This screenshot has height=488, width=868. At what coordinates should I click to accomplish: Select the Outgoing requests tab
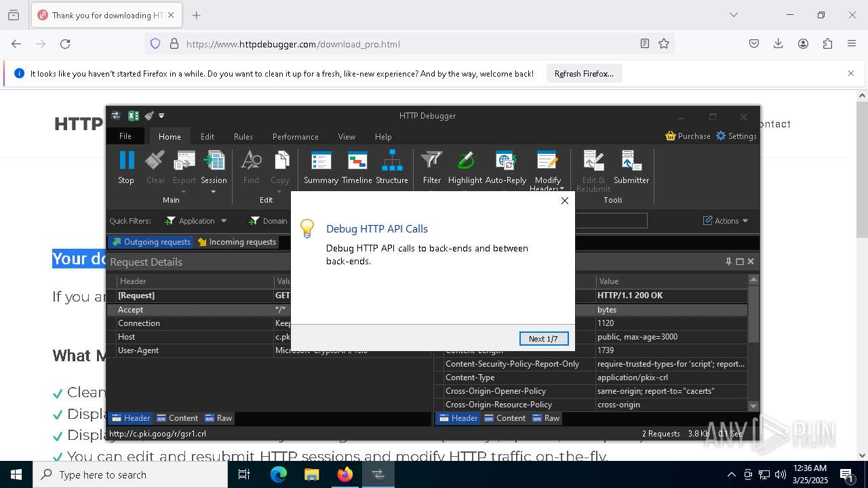pos(151,242)
